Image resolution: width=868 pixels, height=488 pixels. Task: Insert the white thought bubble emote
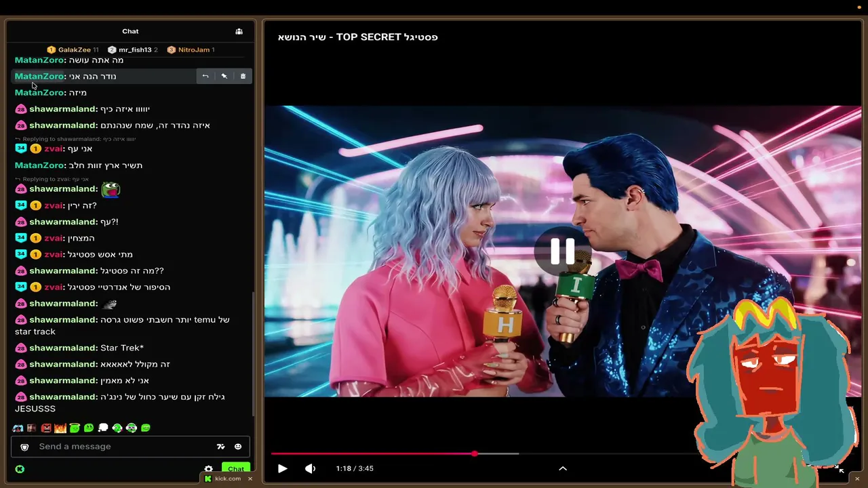tap(103, 428)
